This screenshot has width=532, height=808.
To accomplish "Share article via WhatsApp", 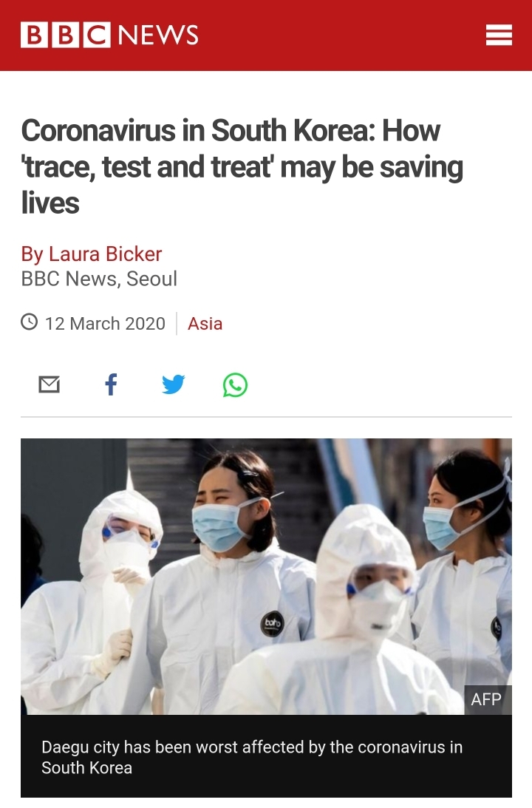I will [235, 384].
